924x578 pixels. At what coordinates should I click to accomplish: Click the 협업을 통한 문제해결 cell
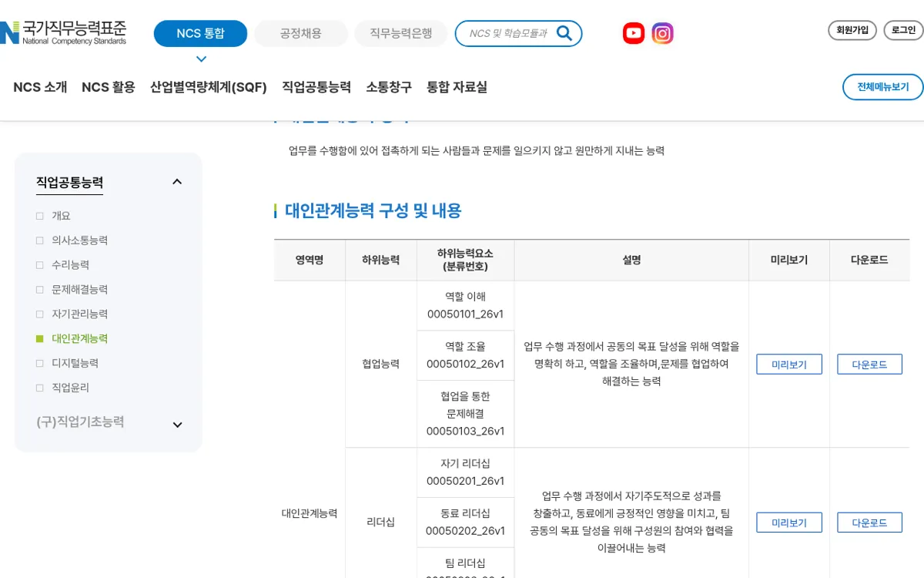click(x=465, y=414)
